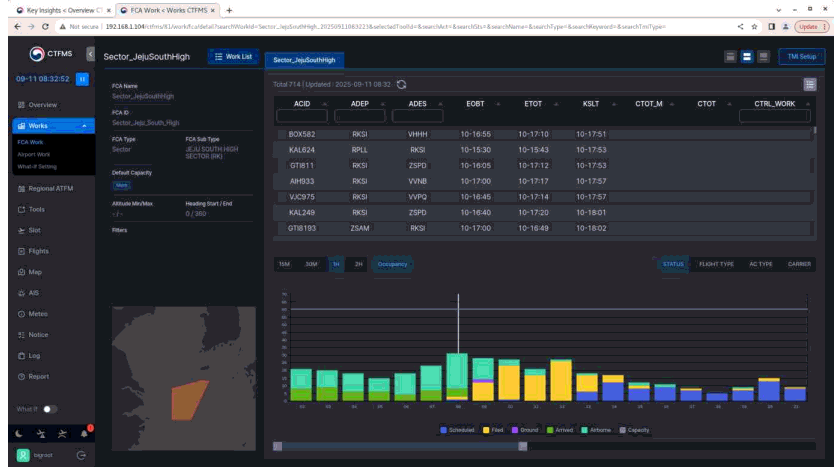Open the Flights section

(33, 251)
